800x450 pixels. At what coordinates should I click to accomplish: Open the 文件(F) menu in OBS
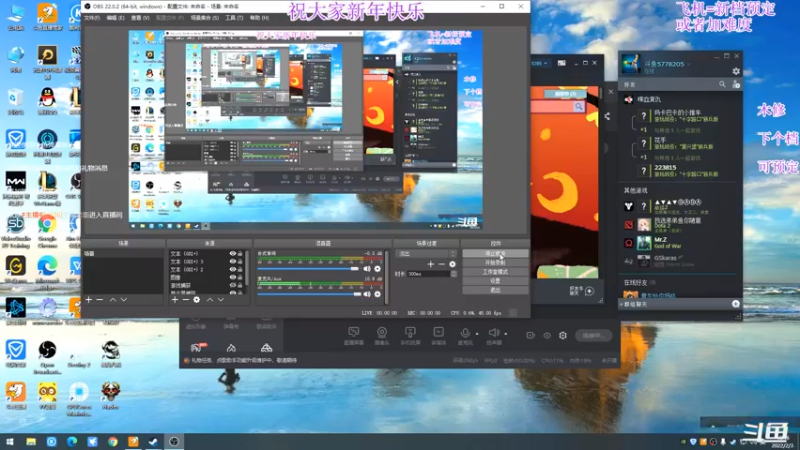[x=92, y=18]
